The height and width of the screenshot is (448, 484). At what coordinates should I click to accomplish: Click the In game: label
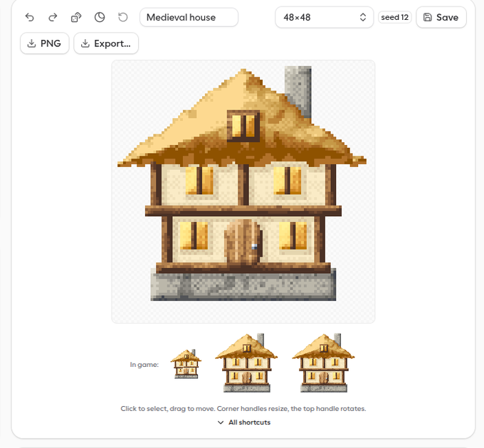coord(144,364)
